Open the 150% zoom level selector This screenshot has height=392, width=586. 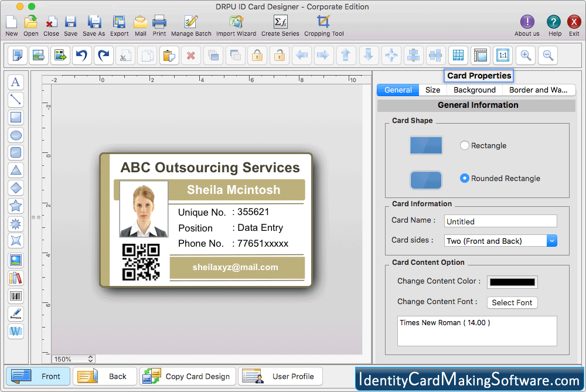pyautogui.click(x=73, y=359)
